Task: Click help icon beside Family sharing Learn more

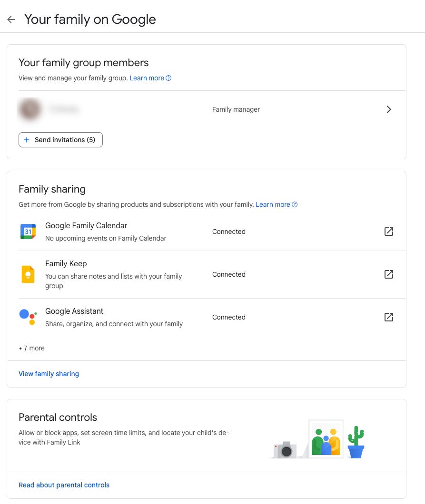Action: [x=295, y=205]
